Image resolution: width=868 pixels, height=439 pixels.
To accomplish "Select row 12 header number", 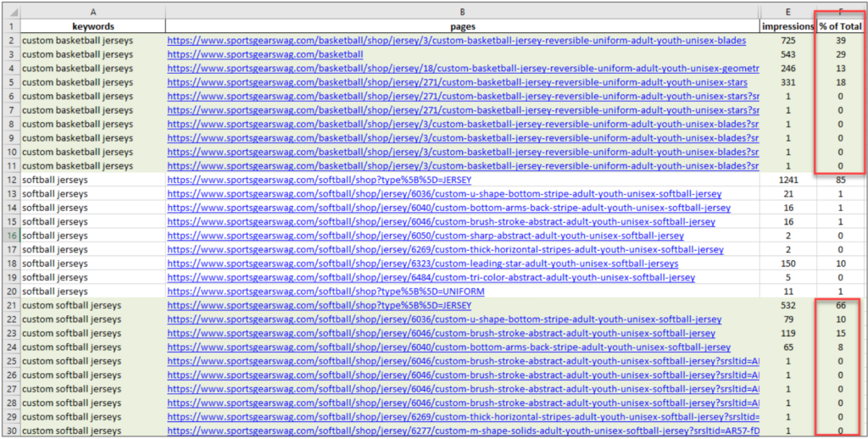I will point(11,180).
